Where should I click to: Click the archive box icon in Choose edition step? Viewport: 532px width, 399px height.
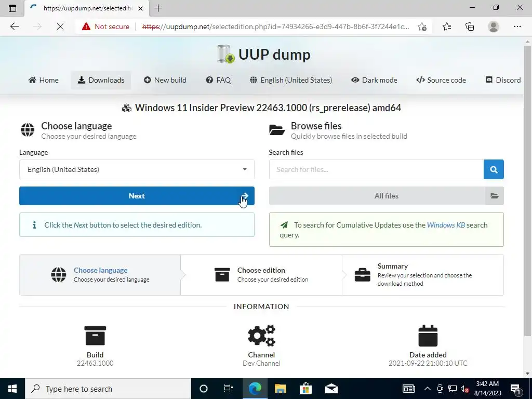222,274
